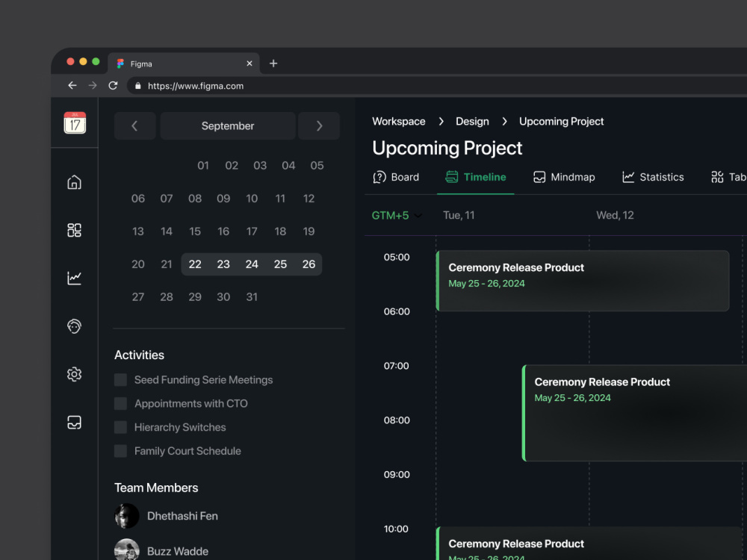Select date 13 in calendar
Image resolution: width=747 pixels, height=560 pixels.
click(x=137, y=231)
